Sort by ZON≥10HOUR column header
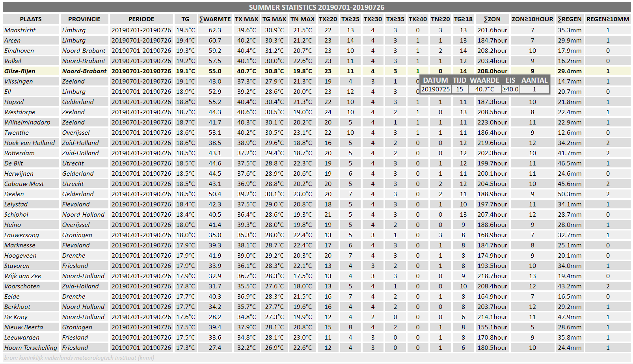The height and width of the screenshot is (364, 633). click(x=532, y=19)
